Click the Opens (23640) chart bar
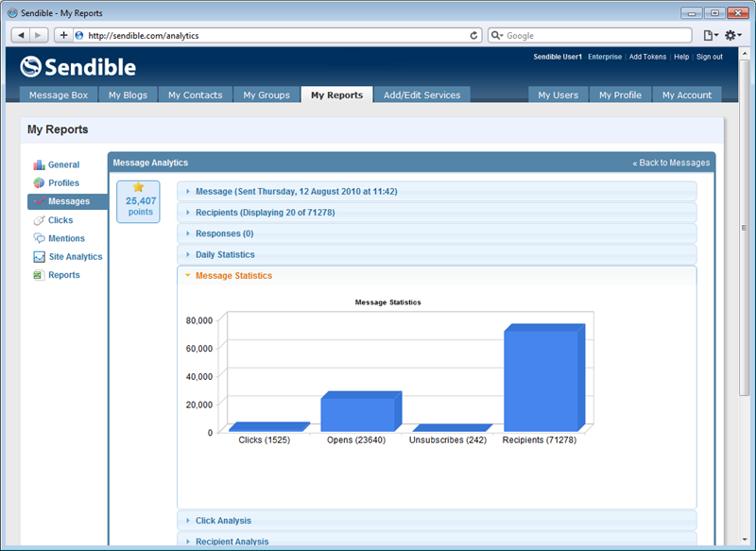This screenshot has width=756, height=551. coord(361,411)
